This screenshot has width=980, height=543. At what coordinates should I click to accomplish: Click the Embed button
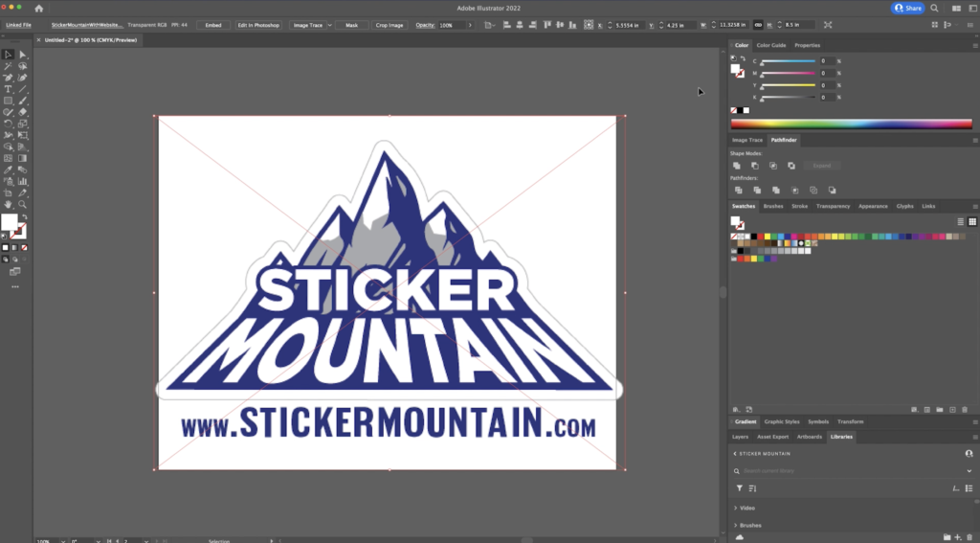click(x=213, y=25)
